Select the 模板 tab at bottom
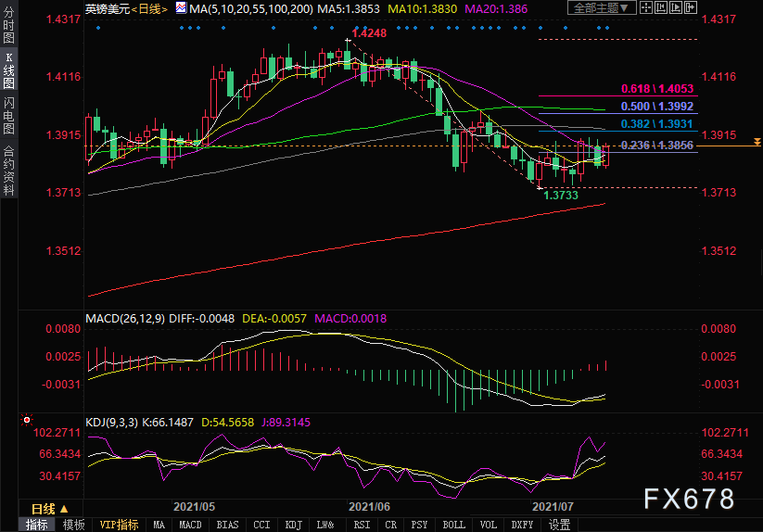The image size is (763, 532). (x=73, y=525)
